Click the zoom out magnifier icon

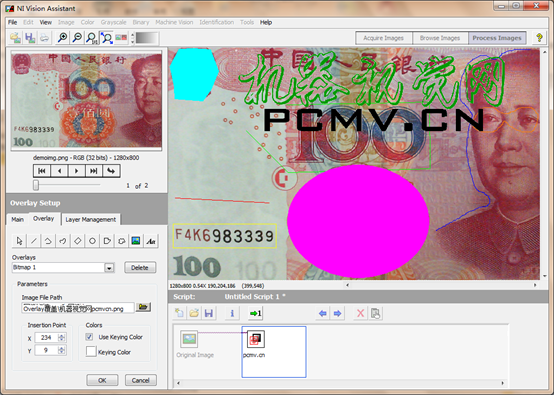click(77, 37)
